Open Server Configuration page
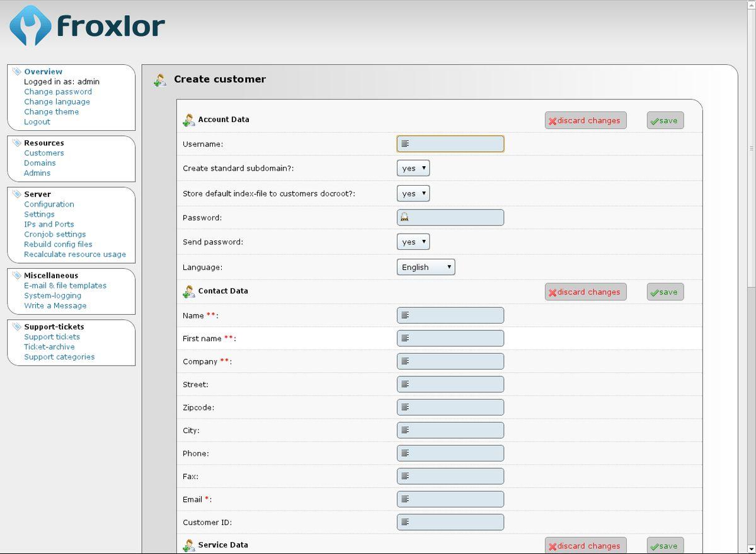Screen dimensions: 756x554 [x=49, y=205]
